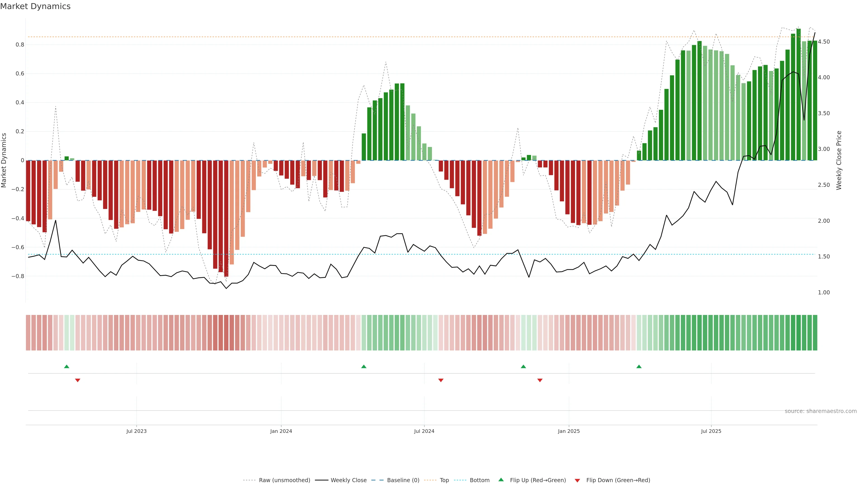Click the green triangle icon in the legend
868x488 pixels.
[x=501, y=480]
